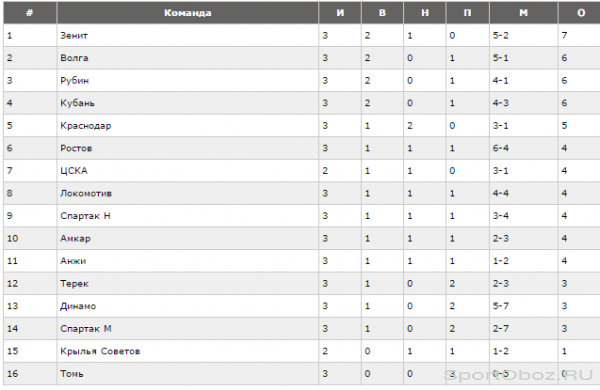Viewport: 600px width, 390px height.
Task: Click the О points column header
Action: pos(580,13)
